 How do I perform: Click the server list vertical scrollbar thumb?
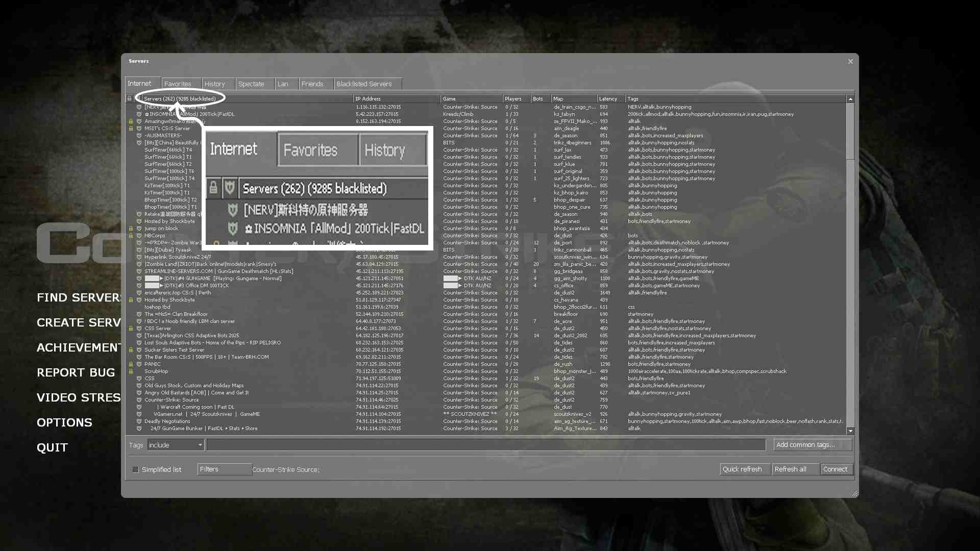(850, 132)
